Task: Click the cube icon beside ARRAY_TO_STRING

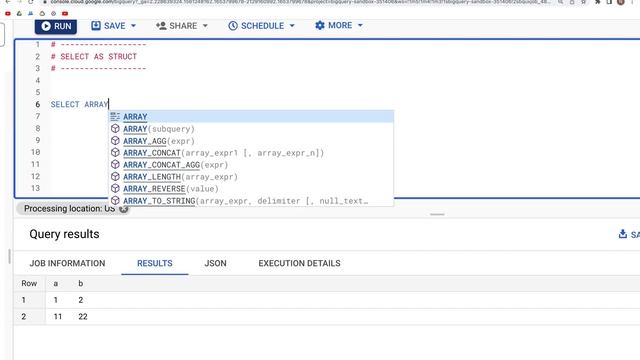Action: click(x=115, y=200)
